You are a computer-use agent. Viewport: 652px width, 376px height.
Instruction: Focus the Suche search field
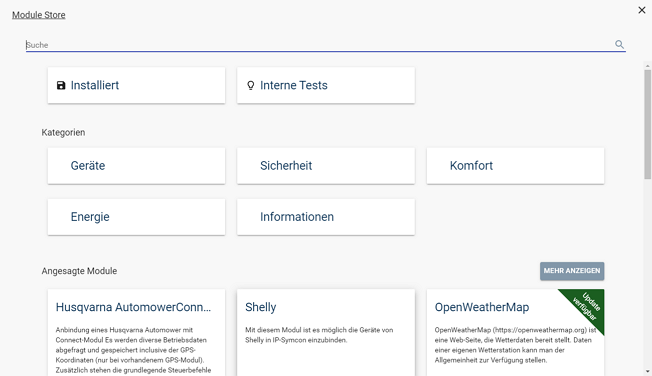(x=320, y=45)
